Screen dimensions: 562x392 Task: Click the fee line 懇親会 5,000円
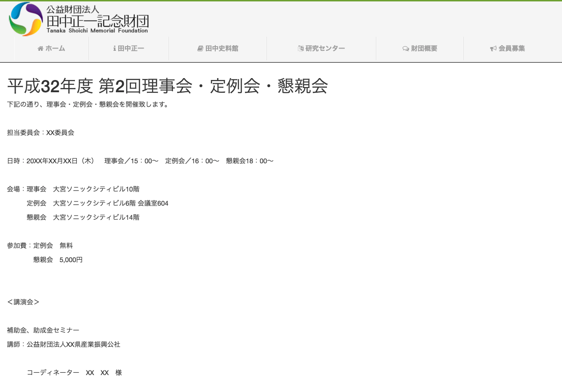[58, 260]
